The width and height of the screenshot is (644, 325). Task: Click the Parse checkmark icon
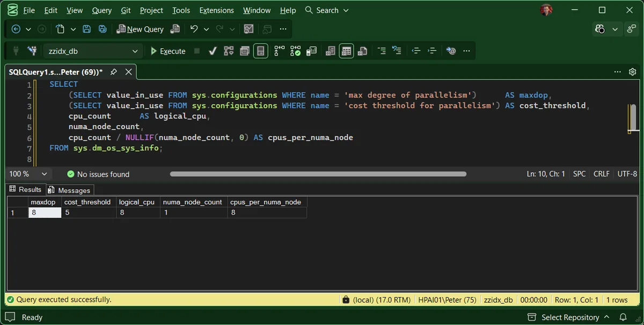213,51
